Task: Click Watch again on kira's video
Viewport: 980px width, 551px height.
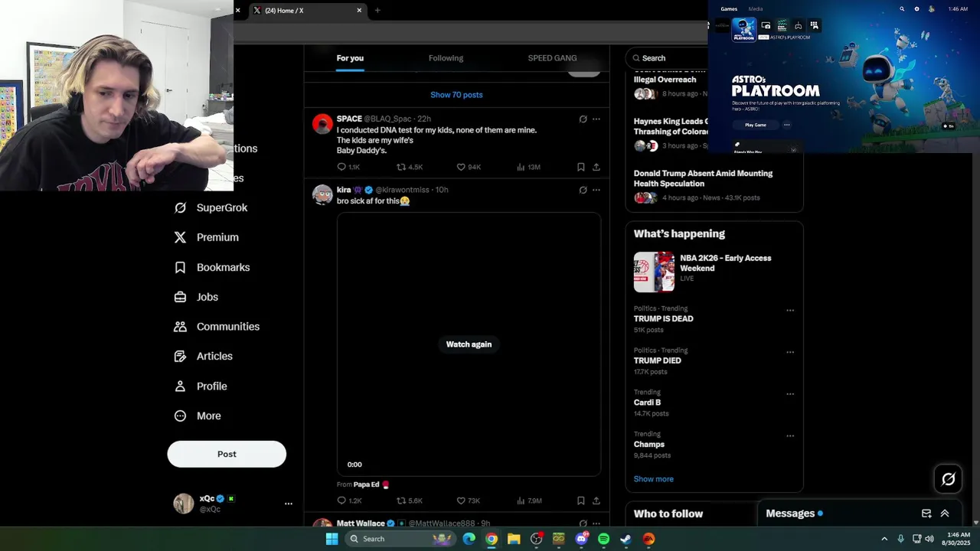Action: pyautogui.click(x=469, y=344)
